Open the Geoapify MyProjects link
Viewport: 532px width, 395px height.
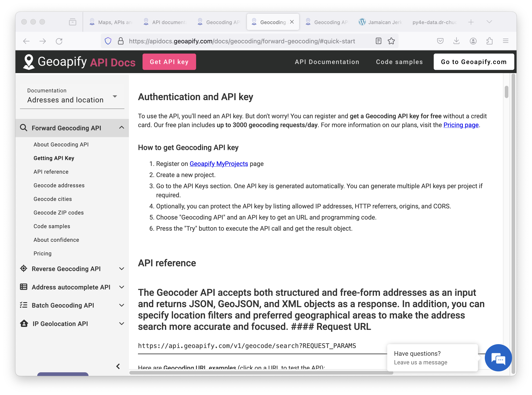point(219,164)
